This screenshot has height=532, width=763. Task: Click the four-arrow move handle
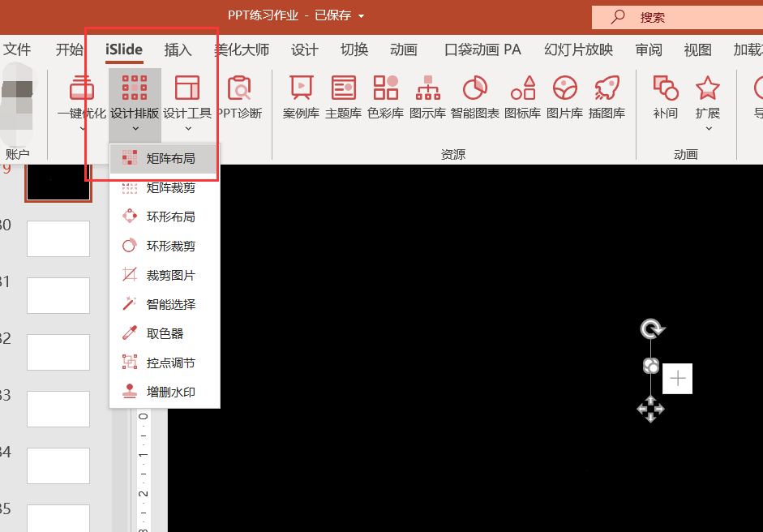650,409
